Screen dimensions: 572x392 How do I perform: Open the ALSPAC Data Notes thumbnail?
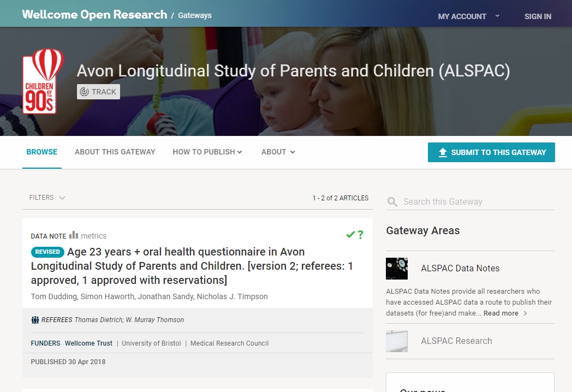pyautogui.click(x=397, y=269)
